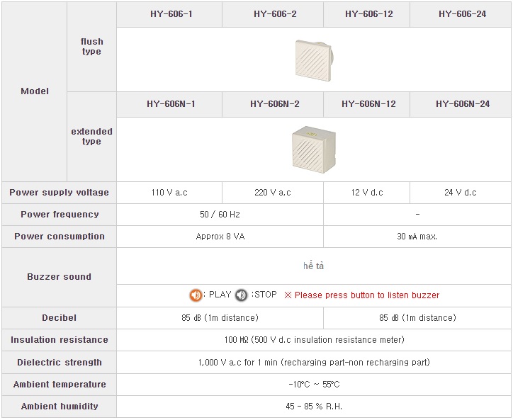
Task: Click the red 'Please press button to listen buzzer' note
Action: 362,295
